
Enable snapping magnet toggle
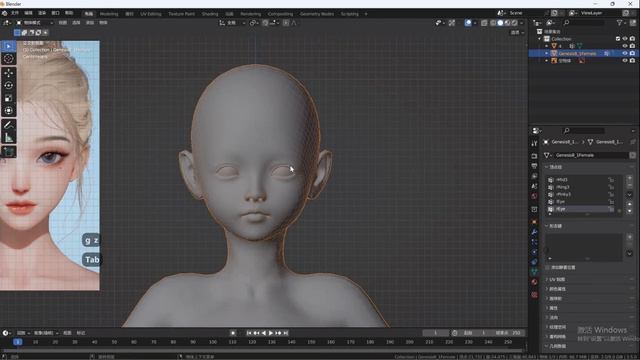(266, 23)
